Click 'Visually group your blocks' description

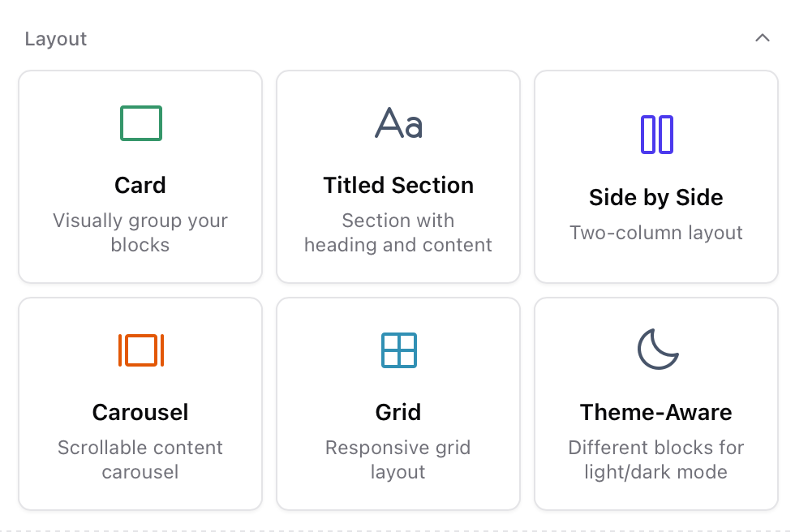point(140,233)
